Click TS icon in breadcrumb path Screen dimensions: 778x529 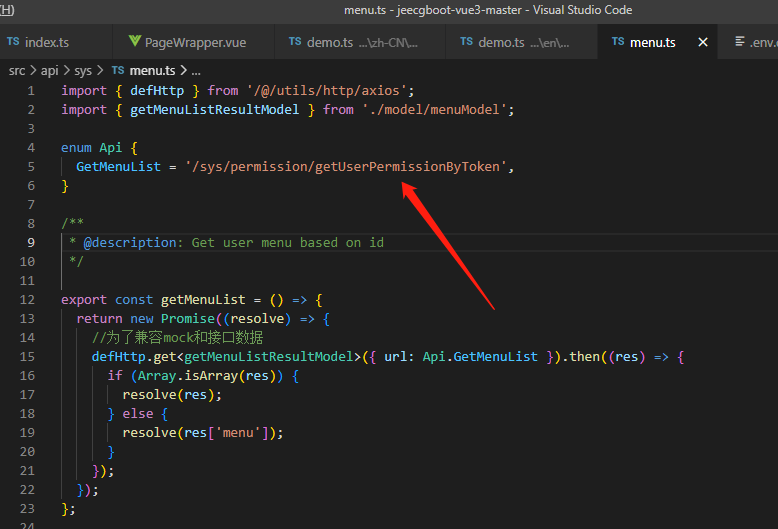click(x=118, y=70)
